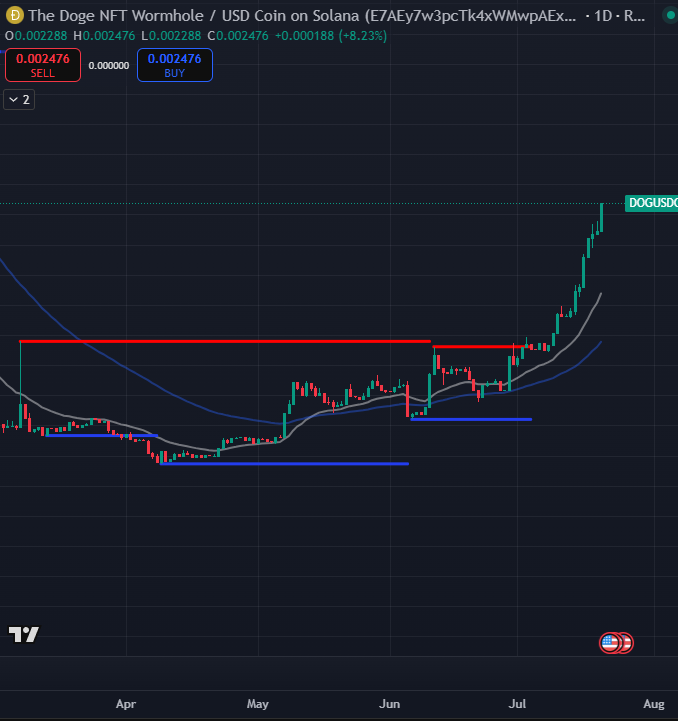678x721 pixels.
Task: Open the US economic events flag icon
Action: [x=610, y=642]
